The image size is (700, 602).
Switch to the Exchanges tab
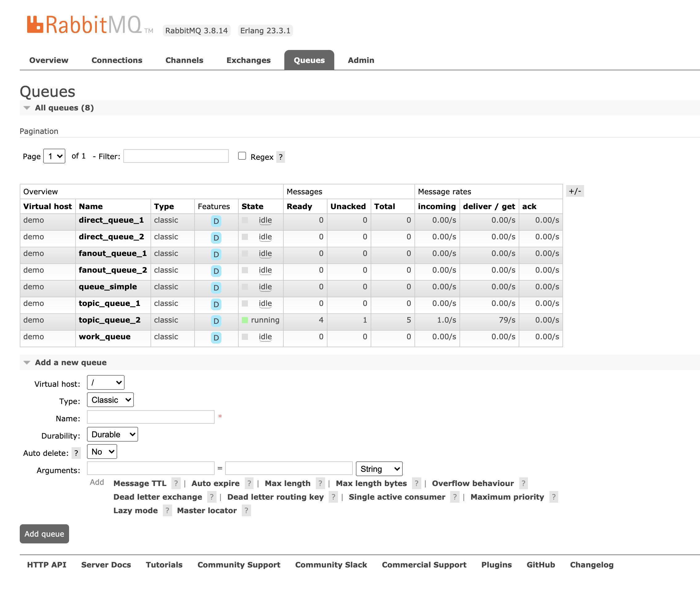(x=248, y=60)
